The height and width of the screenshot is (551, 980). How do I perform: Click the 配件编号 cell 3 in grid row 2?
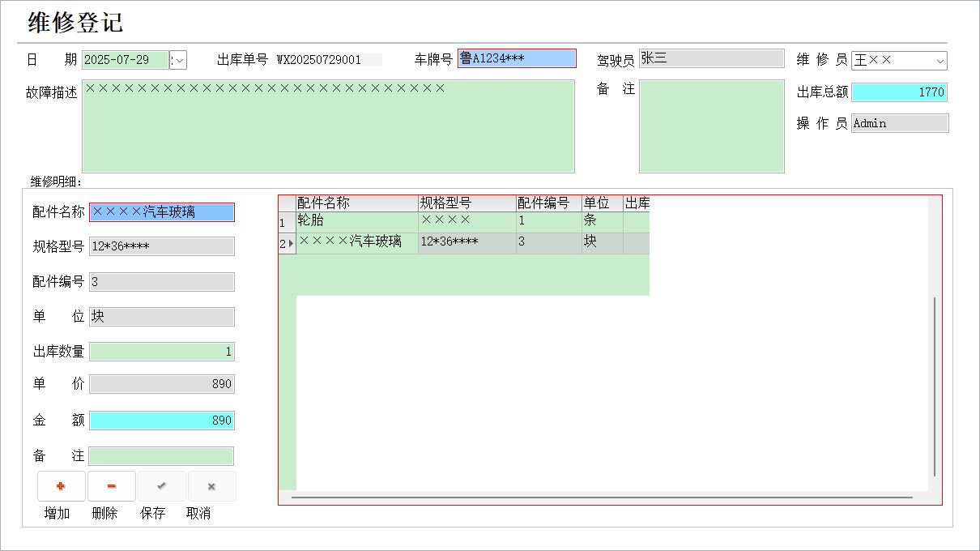click(x=549, y=243)
